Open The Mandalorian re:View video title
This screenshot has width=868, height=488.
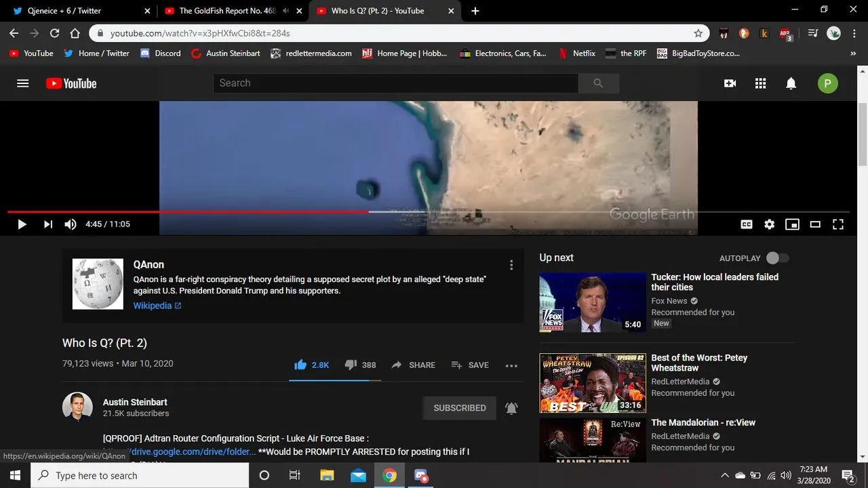(x=703, y=422)
